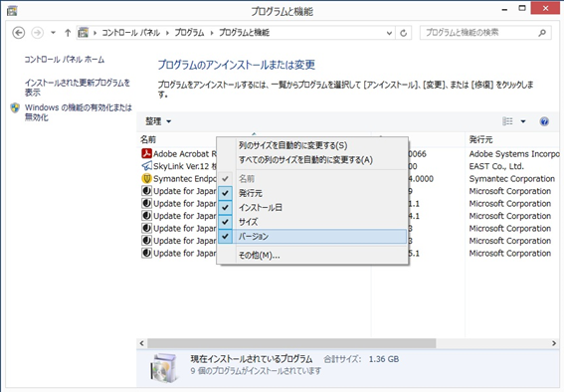Screen dimensions: 564x392
Task: Open インストールされた更新プログラムを表示 link
Action: (78, 88)
